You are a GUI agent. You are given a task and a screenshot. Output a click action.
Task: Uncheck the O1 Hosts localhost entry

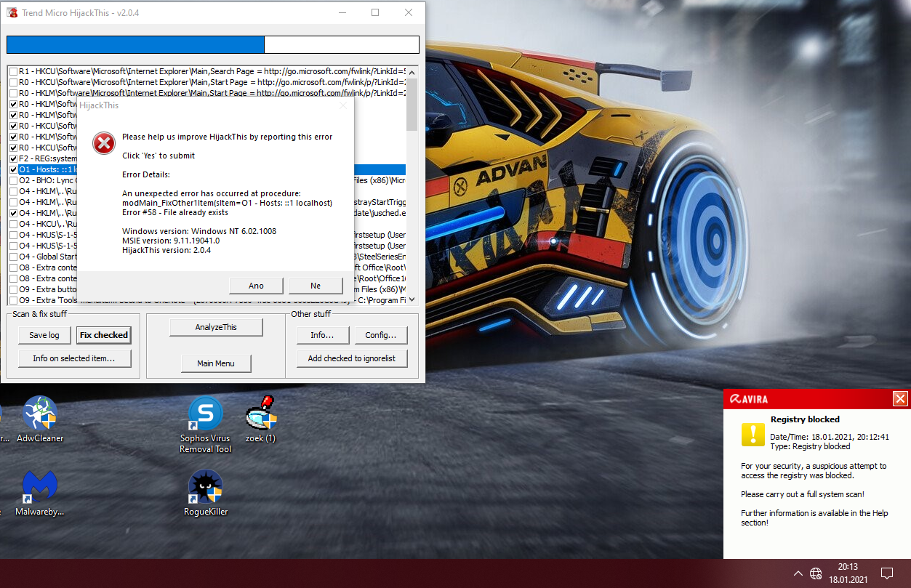pyautogui.click(x=13, y=169)
